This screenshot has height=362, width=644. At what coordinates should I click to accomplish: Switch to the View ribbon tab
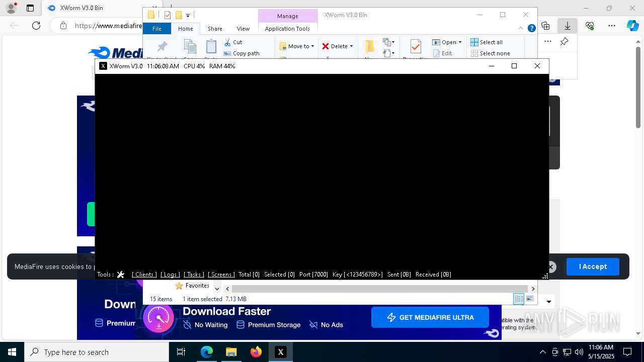point(243,29)
